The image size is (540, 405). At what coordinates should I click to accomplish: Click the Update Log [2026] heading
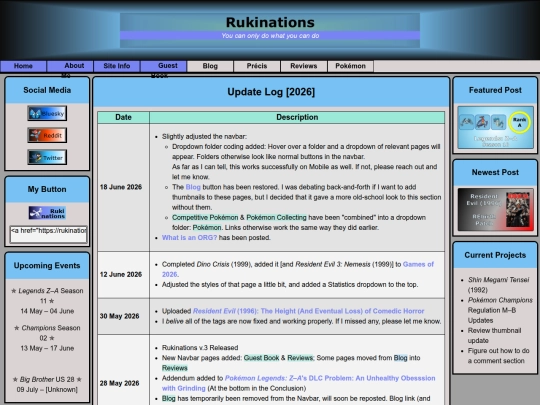click(x=271, y=92)
